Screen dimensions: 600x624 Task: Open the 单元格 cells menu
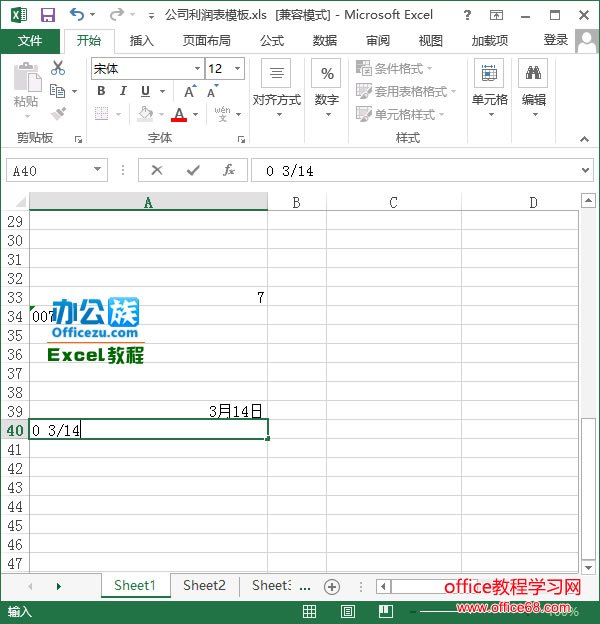(x=490, y=88)
